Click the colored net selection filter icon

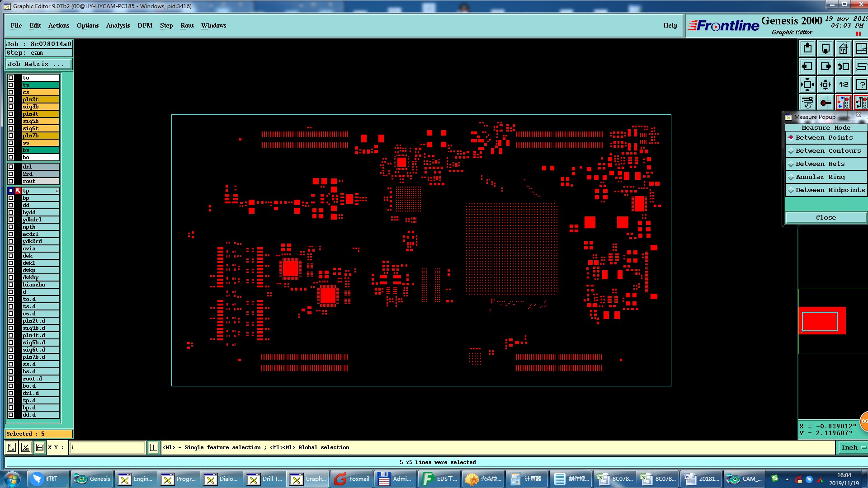click(x=844, y=103)
